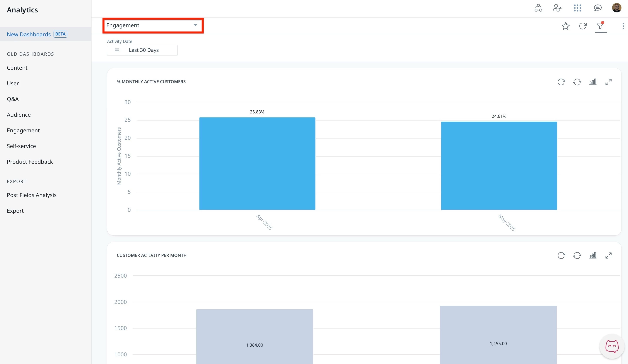
Task: Open Post Fields Analysis export
Action: pos(32,195)
